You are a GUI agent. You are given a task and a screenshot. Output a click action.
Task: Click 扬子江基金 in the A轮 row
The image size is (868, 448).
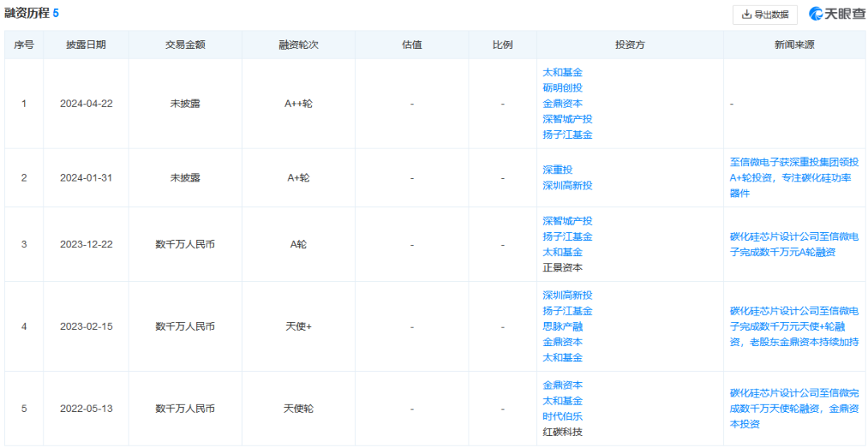567,237
